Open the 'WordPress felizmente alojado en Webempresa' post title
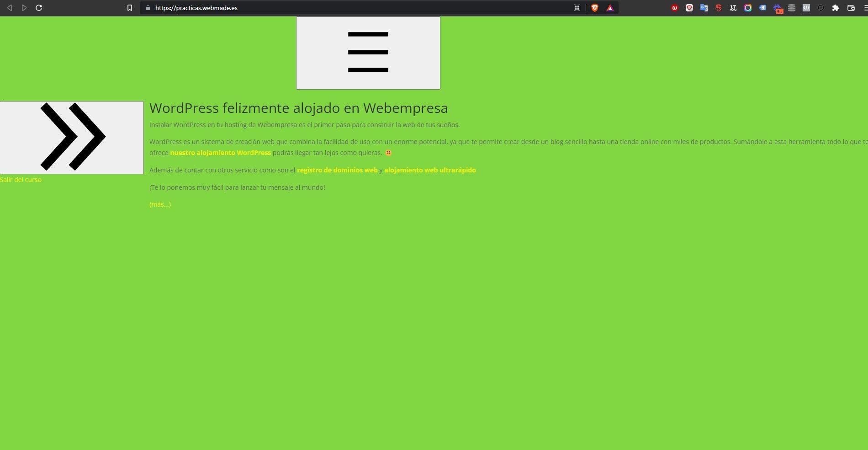The height and width of the screenshot is (450, 868). coord(299,108)
